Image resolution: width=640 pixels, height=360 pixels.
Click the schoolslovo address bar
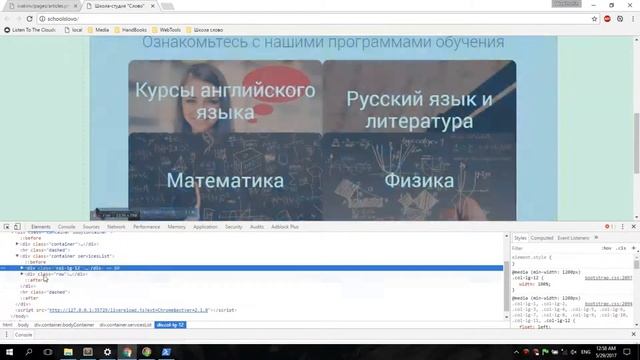tap(314, 19)
